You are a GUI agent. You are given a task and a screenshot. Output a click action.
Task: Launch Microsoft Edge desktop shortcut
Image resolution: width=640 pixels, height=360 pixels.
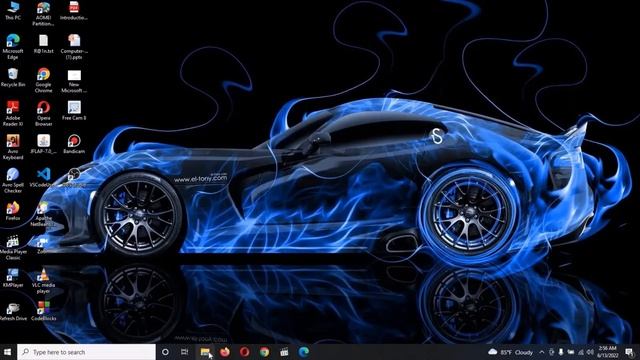[13, 47]
